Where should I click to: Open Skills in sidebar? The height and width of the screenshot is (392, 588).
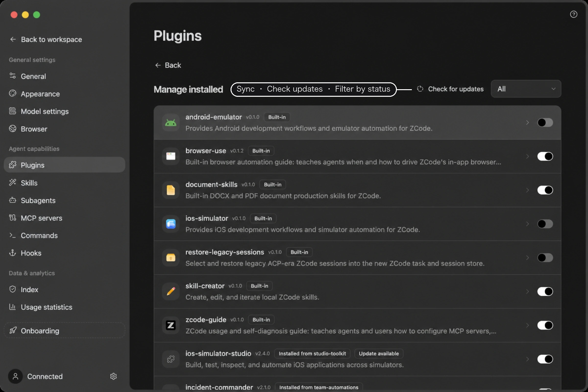[x=64, y=183]
